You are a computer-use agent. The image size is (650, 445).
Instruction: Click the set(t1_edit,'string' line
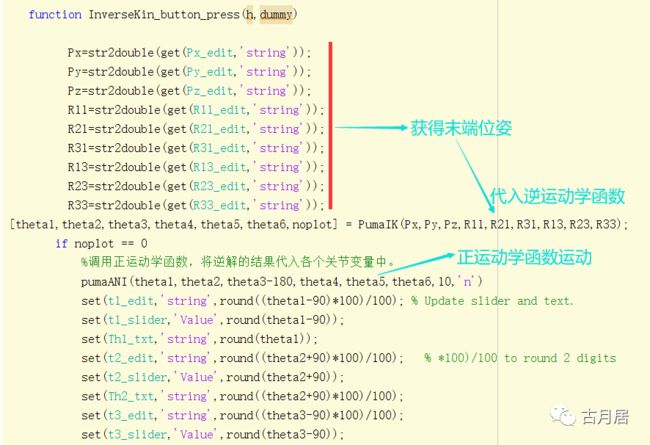[x=243, y=301]
